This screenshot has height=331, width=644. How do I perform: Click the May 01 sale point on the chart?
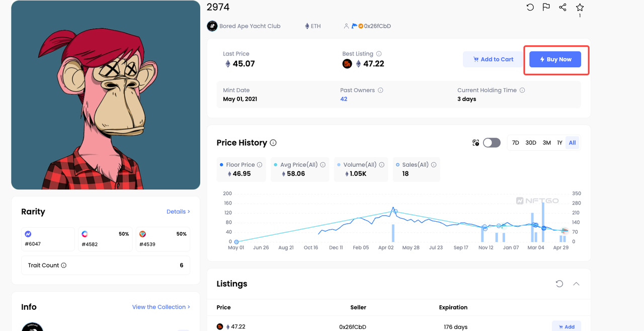236,242
